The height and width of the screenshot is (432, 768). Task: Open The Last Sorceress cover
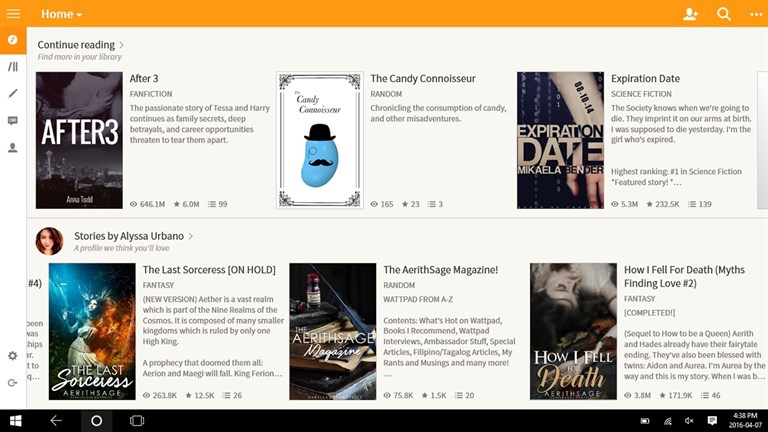[91, 331]
